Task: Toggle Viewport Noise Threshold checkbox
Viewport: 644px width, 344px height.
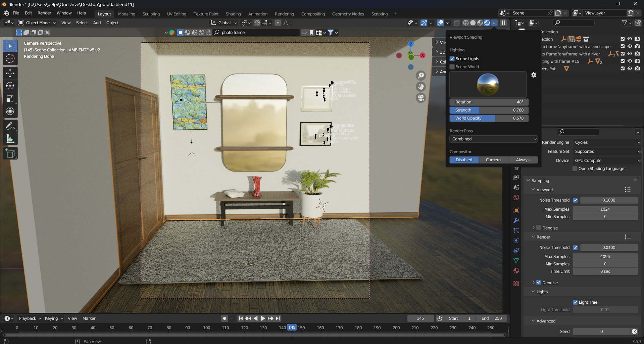Action: pyautogui.click(x=575, y=200)
